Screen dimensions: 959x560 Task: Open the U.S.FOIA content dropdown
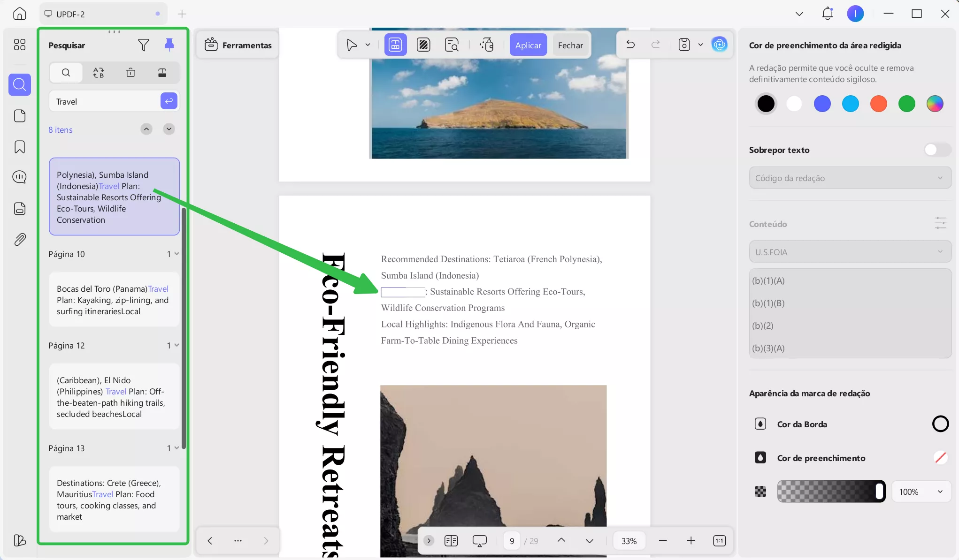pyautogui.click(x=850, y=252)
